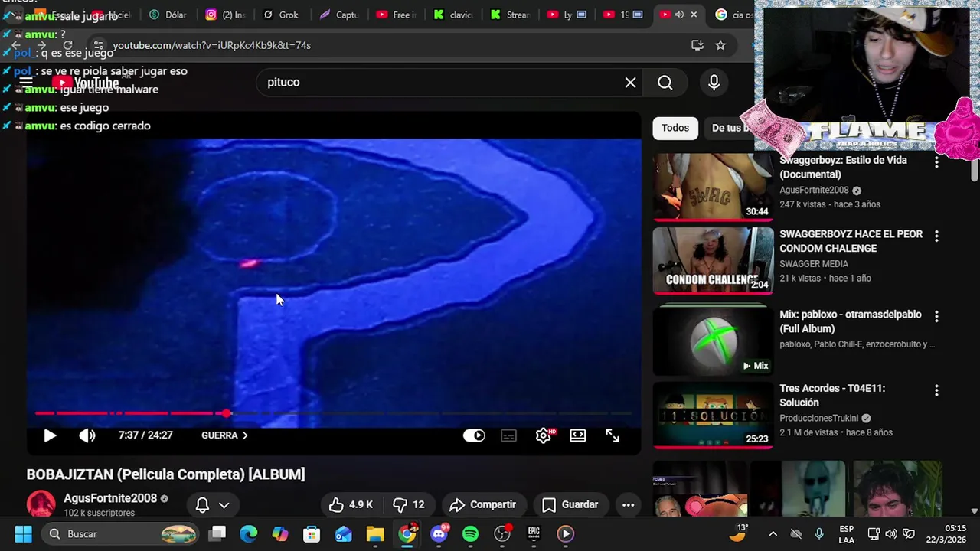Screen dimensions: 980x551
Task: Enter fullscreen in the video player
Action: [612, 435]
